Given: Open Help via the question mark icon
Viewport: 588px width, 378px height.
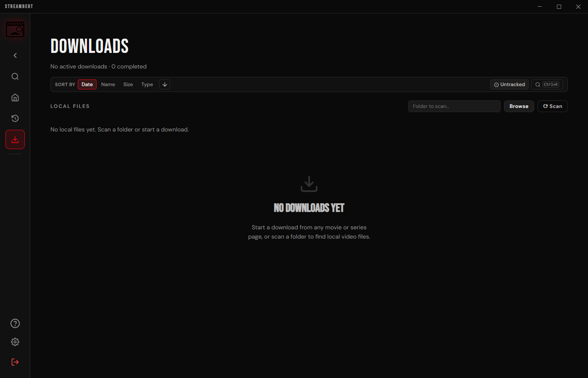Looking at the screenshot, I should pyautogui.click(x=15, y=323).
